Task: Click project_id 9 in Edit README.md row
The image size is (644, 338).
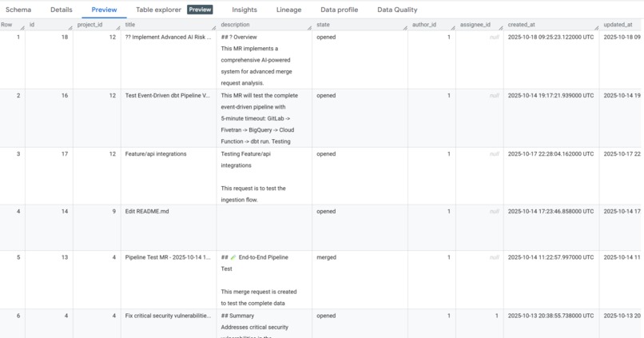Action: point(113,211)
